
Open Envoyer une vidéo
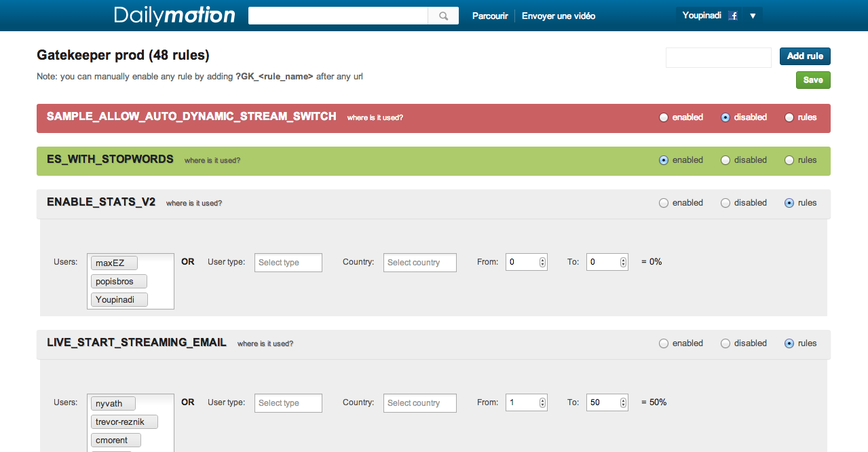pos(559,16)
